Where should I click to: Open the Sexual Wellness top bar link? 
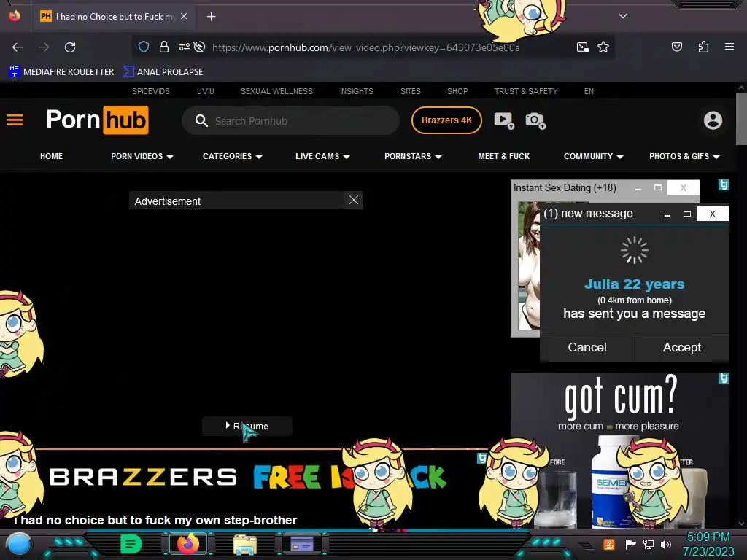276,91
